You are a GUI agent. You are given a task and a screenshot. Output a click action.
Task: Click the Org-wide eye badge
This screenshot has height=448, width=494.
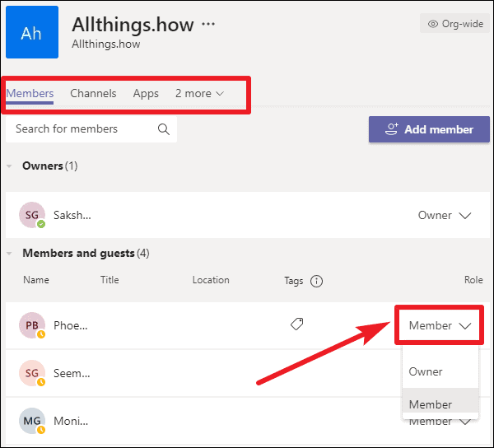pos(455,24)
